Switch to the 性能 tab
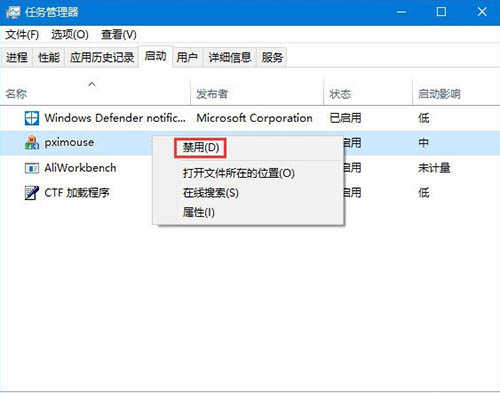The width and height of the screenshot is (500, 393). tap(49, 57)
